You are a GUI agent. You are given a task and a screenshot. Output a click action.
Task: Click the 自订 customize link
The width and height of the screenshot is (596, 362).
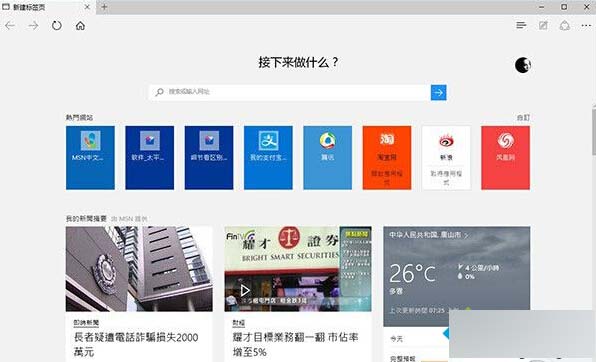(x=523, y=117)
